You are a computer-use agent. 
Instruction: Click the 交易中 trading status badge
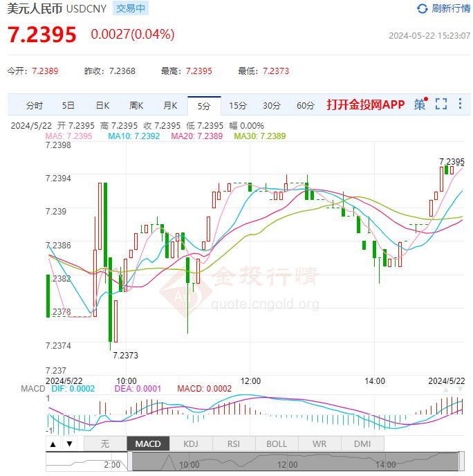[x=131, y=8]
